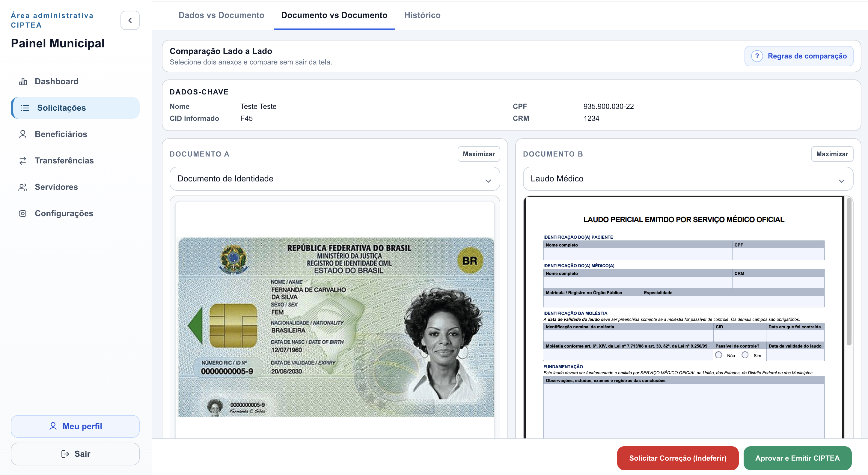This screenshot has width=868, height=475.
Task: Switch to the Histórico tab
Action: [422, 15]
